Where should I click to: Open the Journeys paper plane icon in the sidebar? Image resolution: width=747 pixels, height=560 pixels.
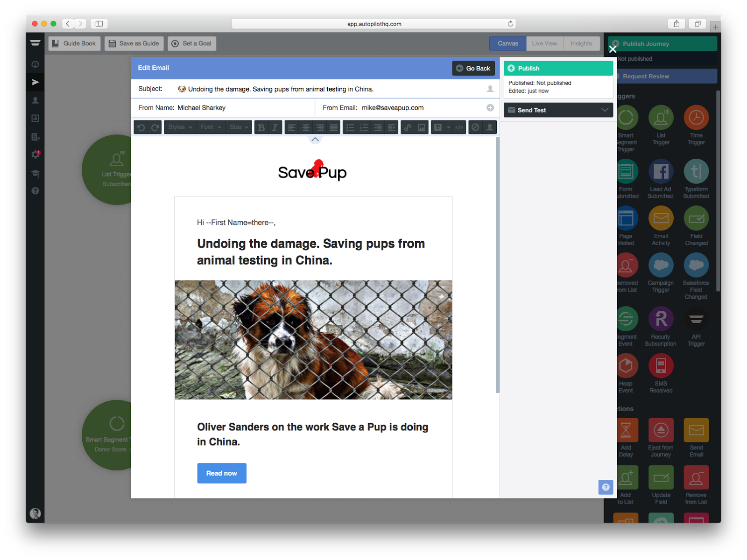[x=35, y=82]
